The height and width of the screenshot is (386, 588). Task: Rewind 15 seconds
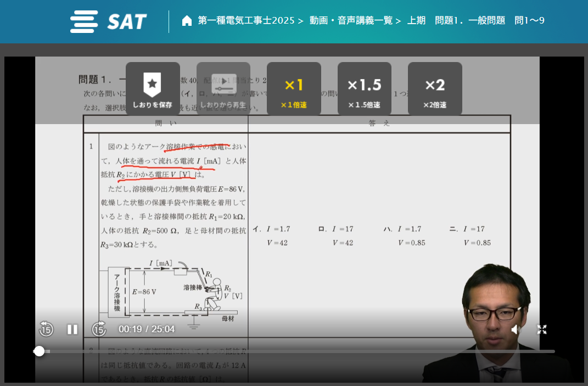pyautogui.click(x=46, y=329)
